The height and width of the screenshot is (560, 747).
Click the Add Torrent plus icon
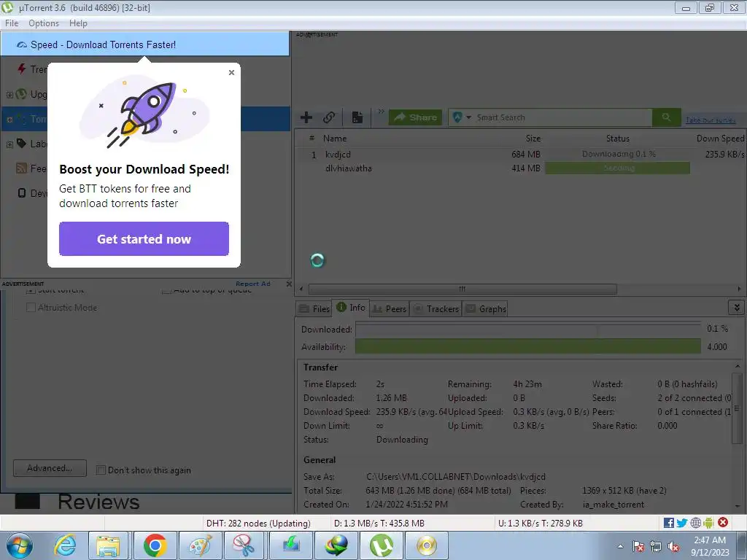(x=306, y=117)
